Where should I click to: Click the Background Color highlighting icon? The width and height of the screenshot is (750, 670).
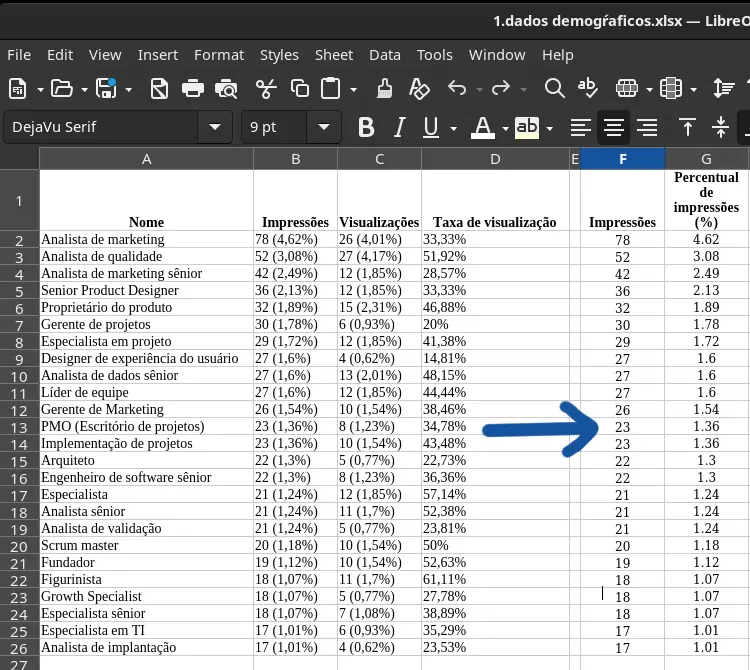coord(527,127)
